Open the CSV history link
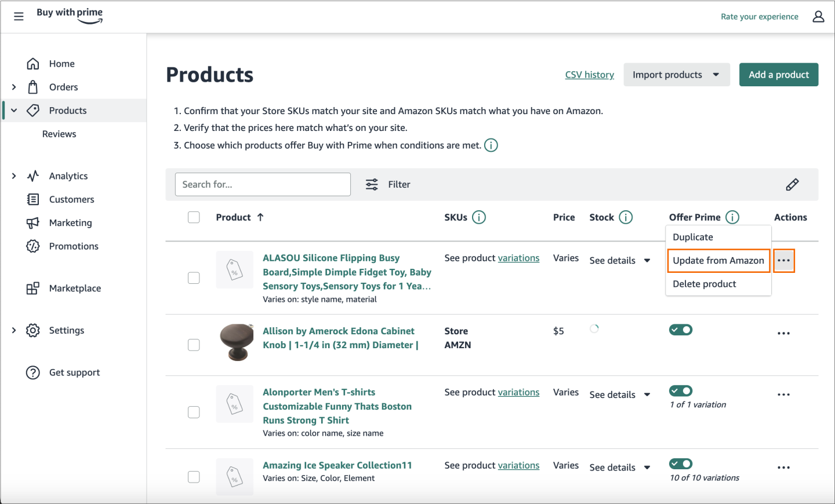The height and width of the screenshot is (504, 835). [x=589, y=74]
